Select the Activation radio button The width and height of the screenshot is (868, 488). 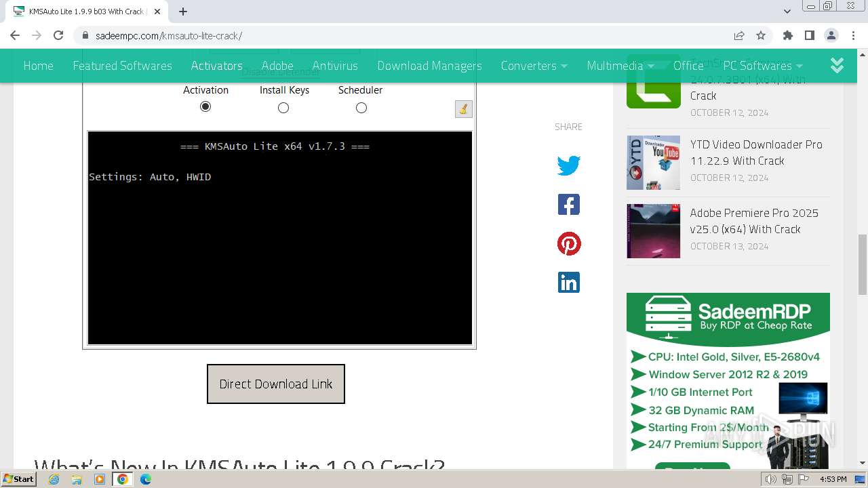tap(205, 107)
